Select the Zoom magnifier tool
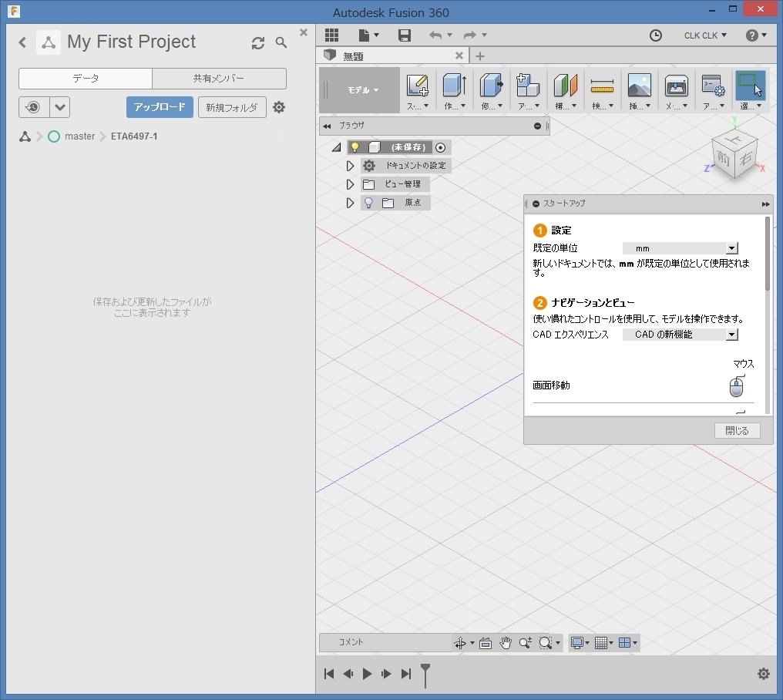The width and height of the screenshot is (783, 700). pos(525,643)
